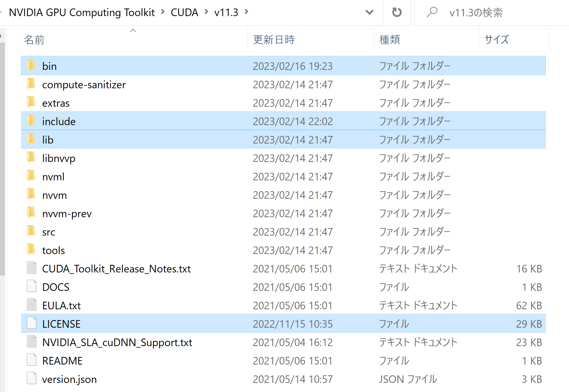Click LICENSE's date 2022/11/15 10:35
Viewport: 569px width, 392px height.
293,324
